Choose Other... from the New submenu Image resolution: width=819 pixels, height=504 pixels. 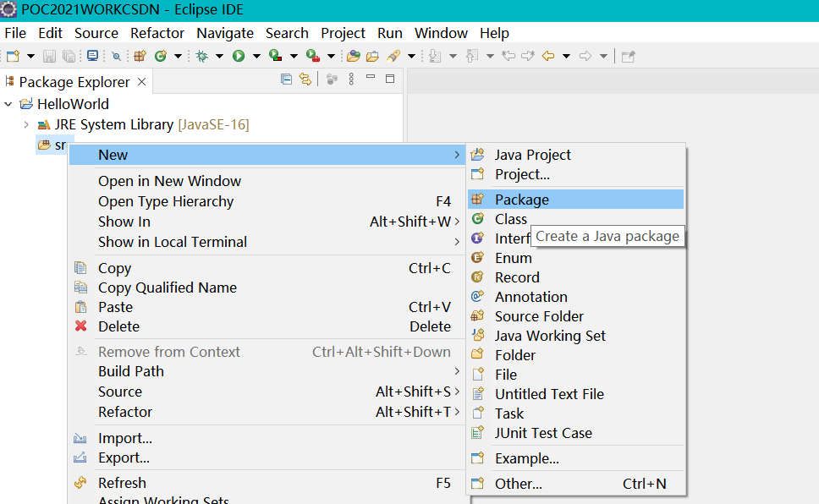(x=575, y=484)
